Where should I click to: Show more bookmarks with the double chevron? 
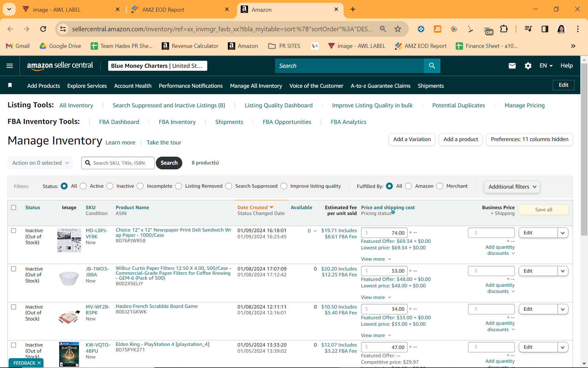point(573,46)
